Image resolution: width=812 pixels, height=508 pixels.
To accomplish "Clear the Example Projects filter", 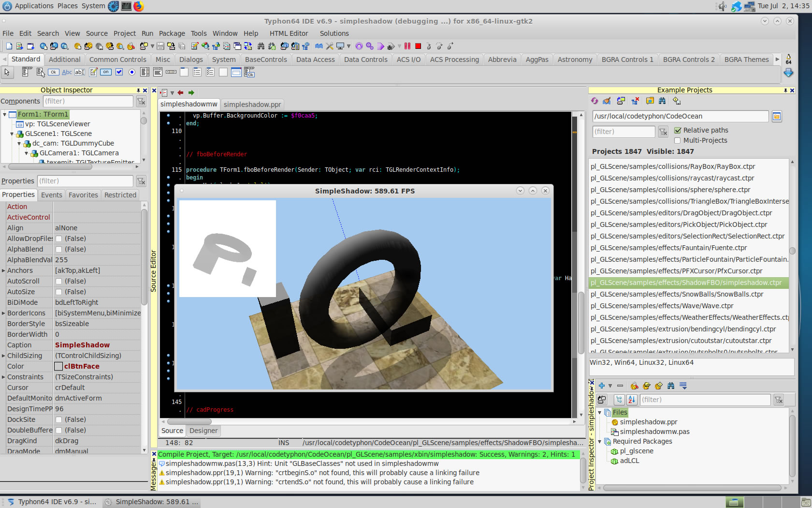I will point(663,132).
